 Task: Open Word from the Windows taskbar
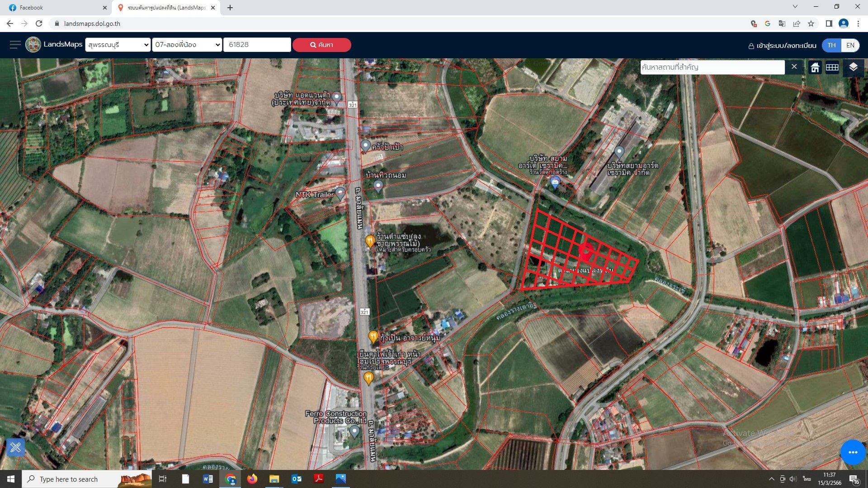point(208,479)
